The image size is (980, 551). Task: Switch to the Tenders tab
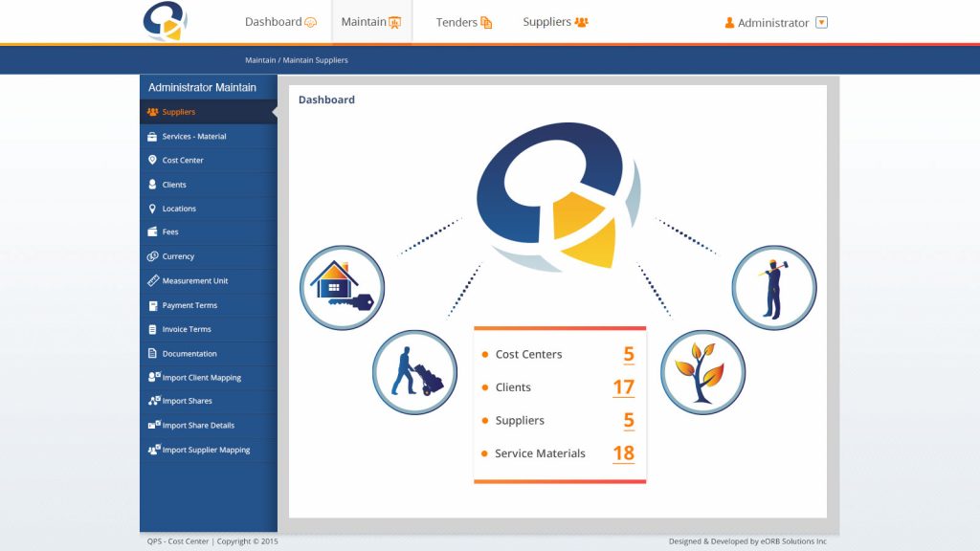tap(464, 22)
